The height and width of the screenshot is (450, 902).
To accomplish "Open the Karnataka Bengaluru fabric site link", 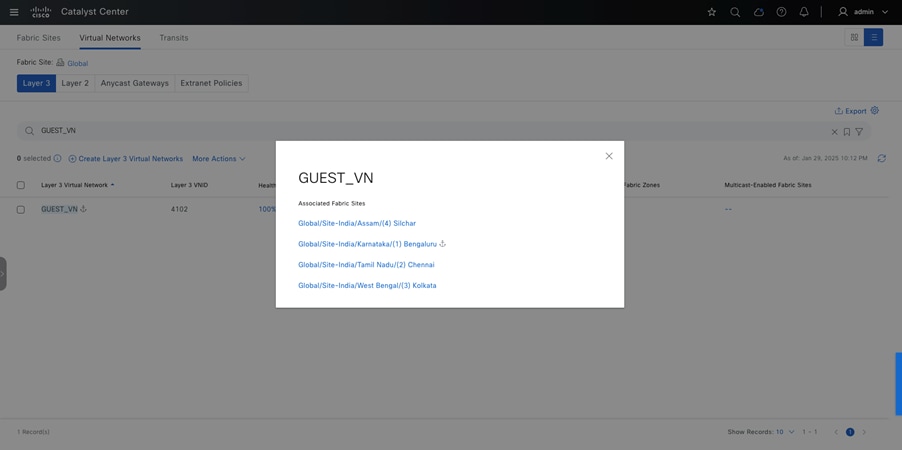I will [368, 244].
